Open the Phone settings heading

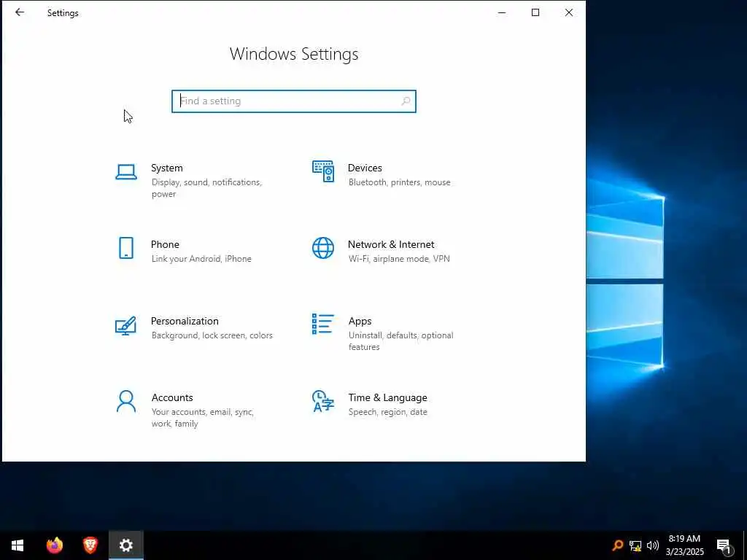pyautogui.click(x=166, y=244)
